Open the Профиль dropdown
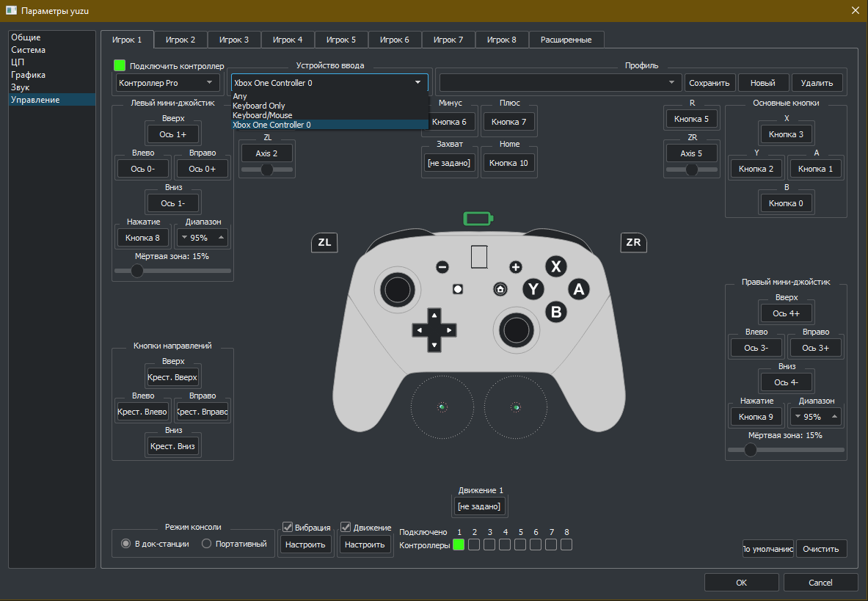This screenshot has height=601, width=868. [x=561, y=82]
